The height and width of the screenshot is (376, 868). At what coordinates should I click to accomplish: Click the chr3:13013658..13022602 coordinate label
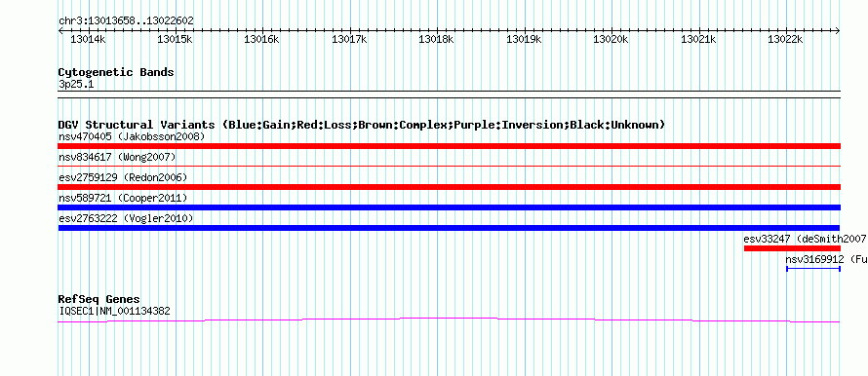coord(126,21)
